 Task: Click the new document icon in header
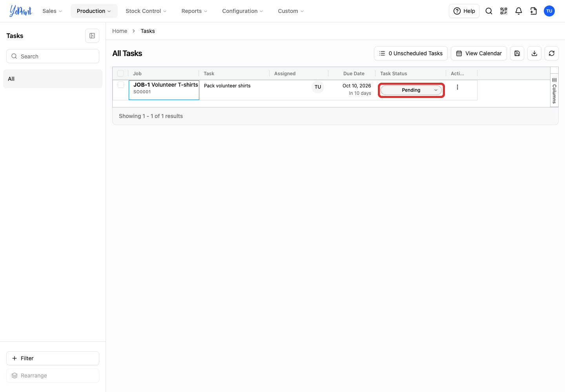(534, 11)
